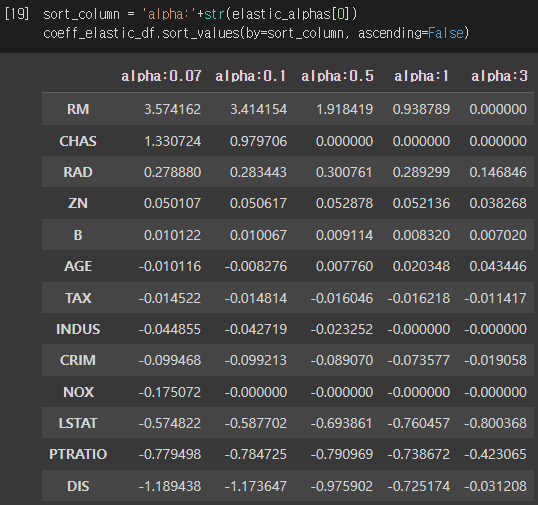This screenshot has height=505, width=538.
Task: Click the CHAS row label
Action: [x=78, y=141]
